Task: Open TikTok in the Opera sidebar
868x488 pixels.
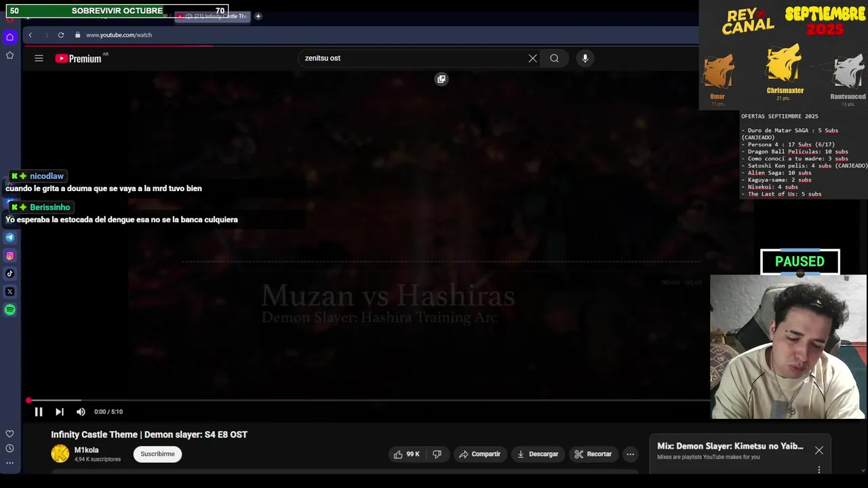Action: 9,274
